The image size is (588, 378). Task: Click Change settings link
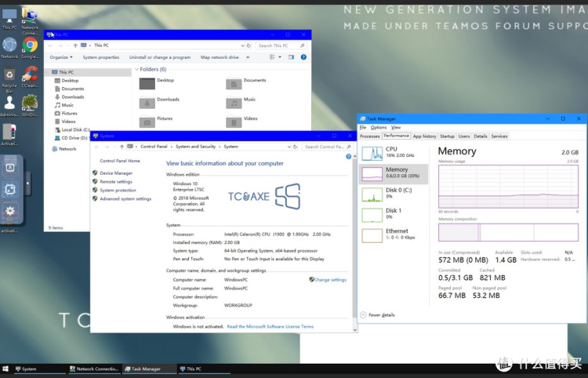[x=330, y=280]
